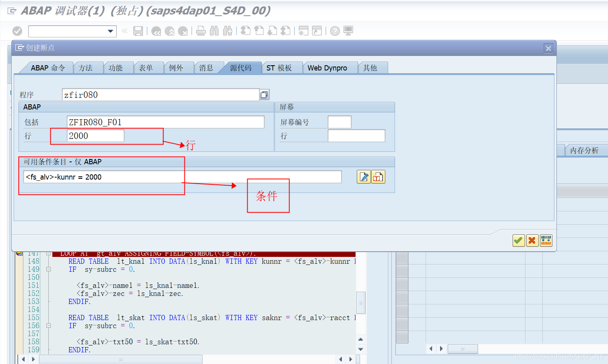Click the toolbar Cancel circle-X icon

click(x=183, y=31)
